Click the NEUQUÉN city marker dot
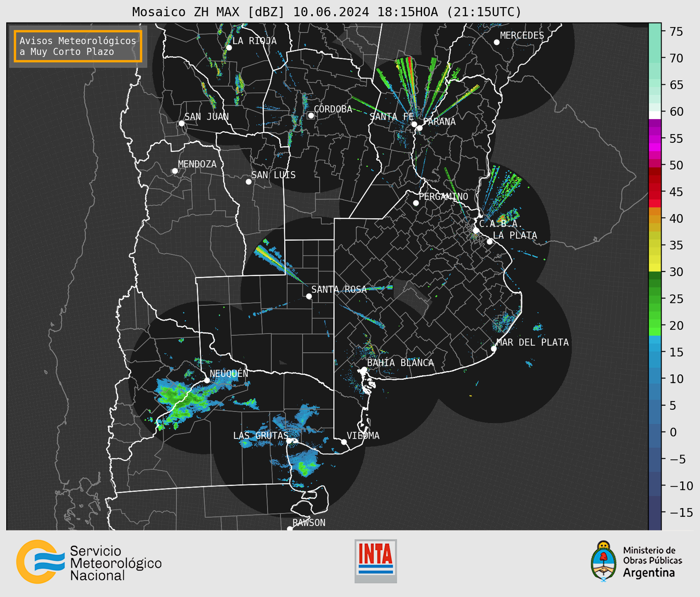The image size is (700, 597). click(x=207, y=380)
